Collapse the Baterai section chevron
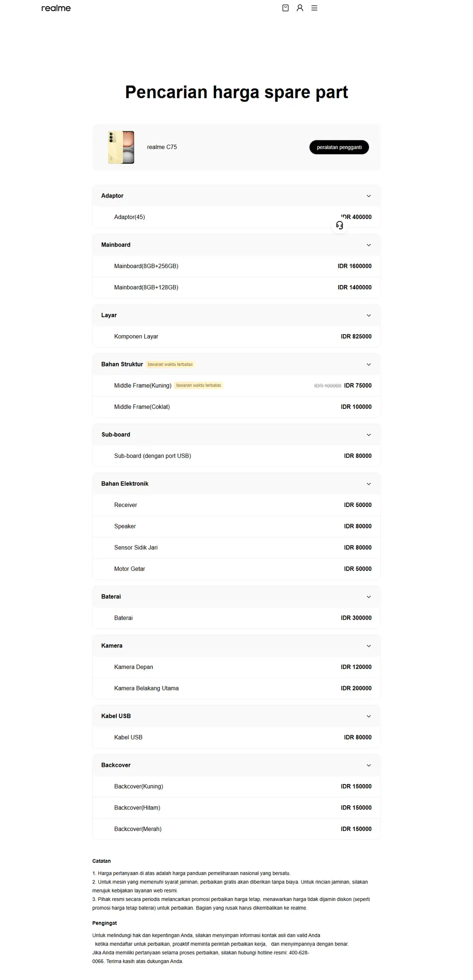 coord(369,597)
